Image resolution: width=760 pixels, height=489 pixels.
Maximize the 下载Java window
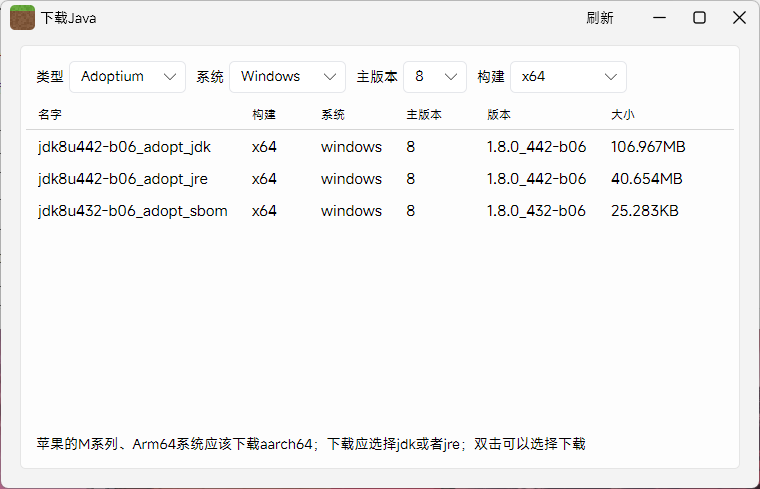700,18
